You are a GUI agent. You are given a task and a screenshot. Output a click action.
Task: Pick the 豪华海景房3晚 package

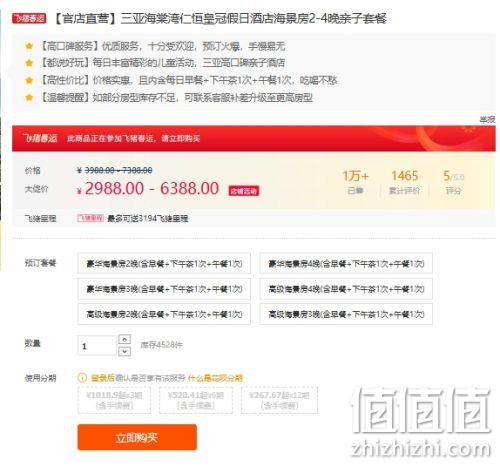pos(164,289)
